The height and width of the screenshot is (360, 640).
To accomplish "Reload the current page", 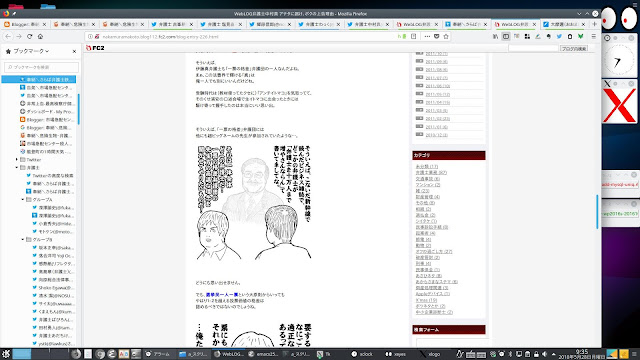I will (29, 36).
